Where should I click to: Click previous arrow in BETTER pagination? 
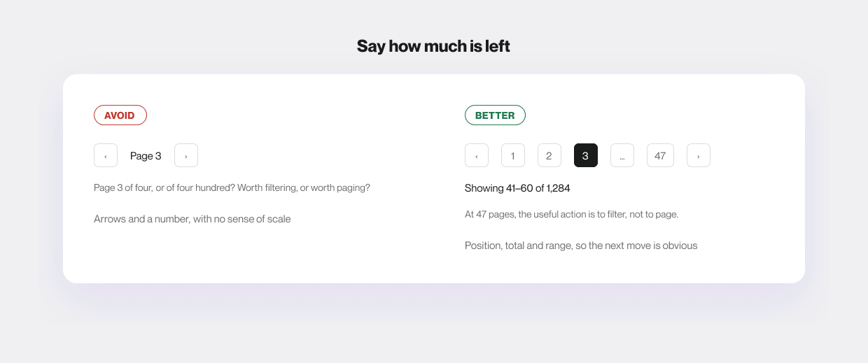tap(477, 155)
